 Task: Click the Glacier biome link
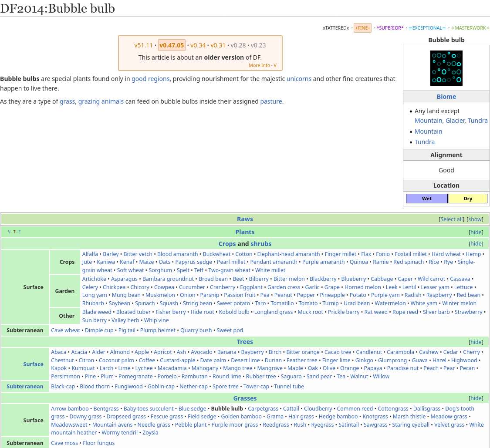pyautogui.click(x=455, y=121)
